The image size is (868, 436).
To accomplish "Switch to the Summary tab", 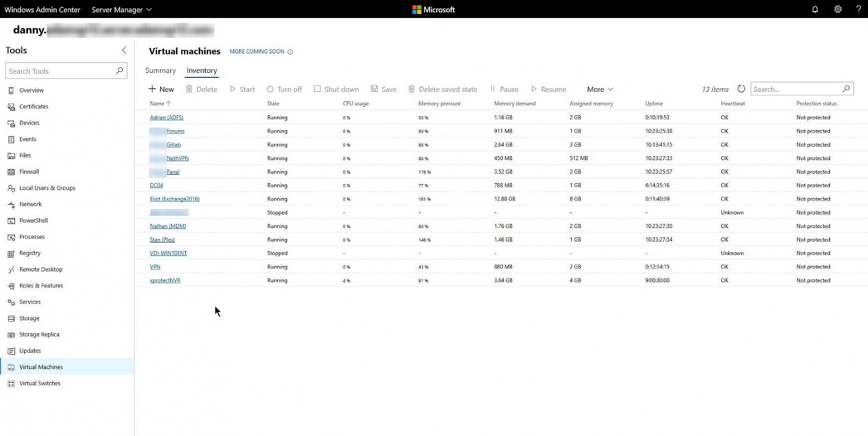I will [160, 71].
